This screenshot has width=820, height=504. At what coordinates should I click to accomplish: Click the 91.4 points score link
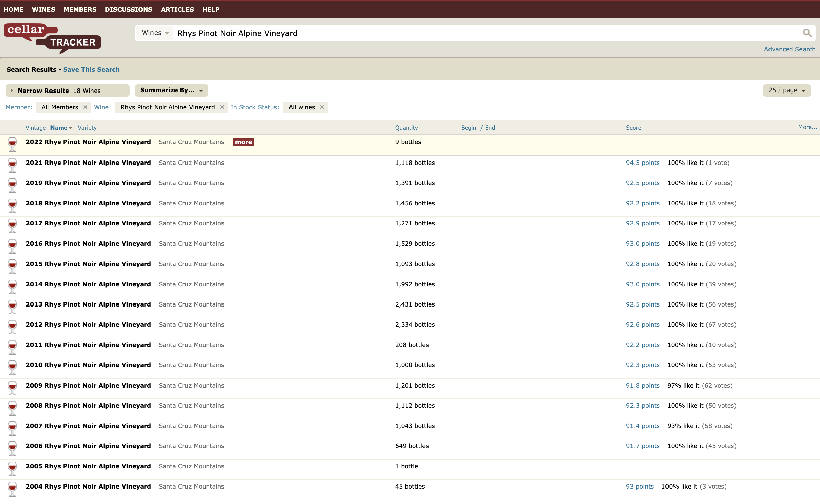point(643,426)
